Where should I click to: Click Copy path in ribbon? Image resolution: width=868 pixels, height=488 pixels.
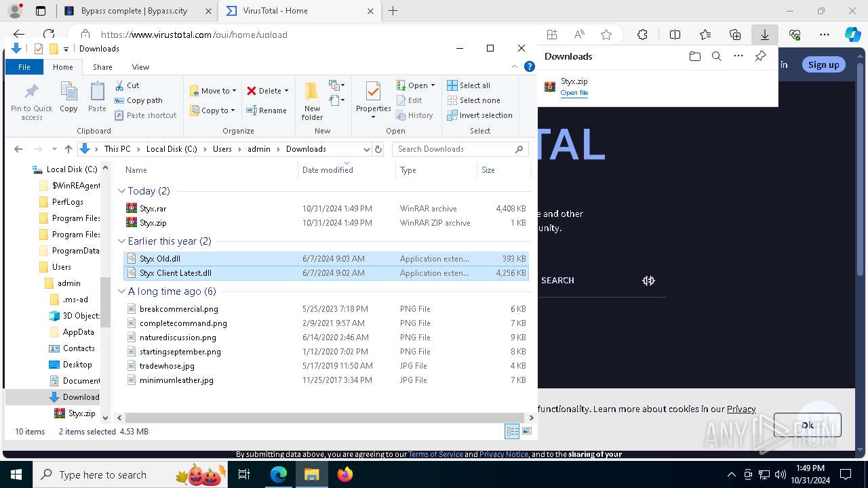(138, 100)
